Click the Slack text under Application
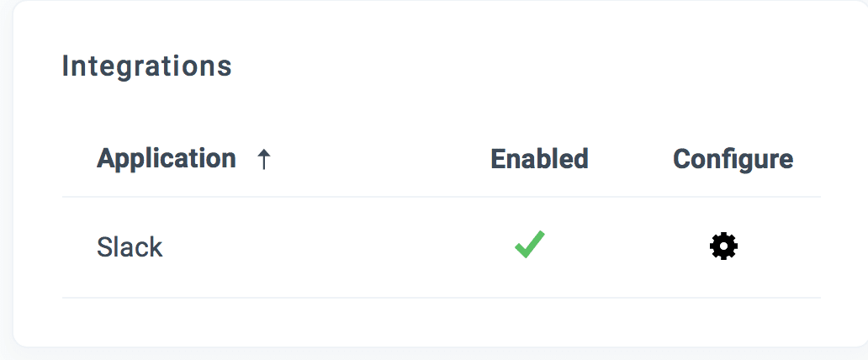Viewport: 868px width, 360px height. 130,247
